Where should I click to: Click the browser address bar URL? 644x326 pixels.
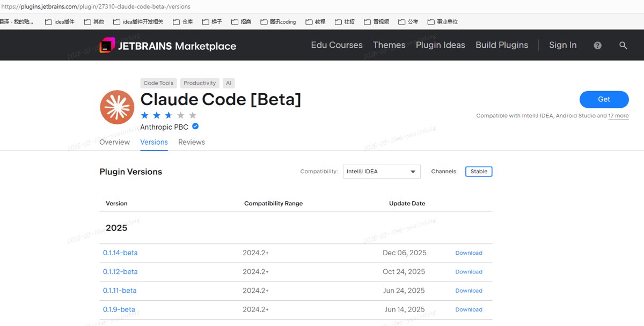pyautogui.click(x=96, y=6)
